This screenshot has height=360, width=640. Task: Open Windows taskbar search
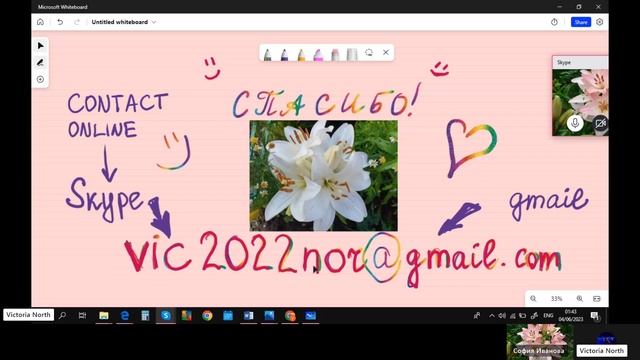click(62, 316)
